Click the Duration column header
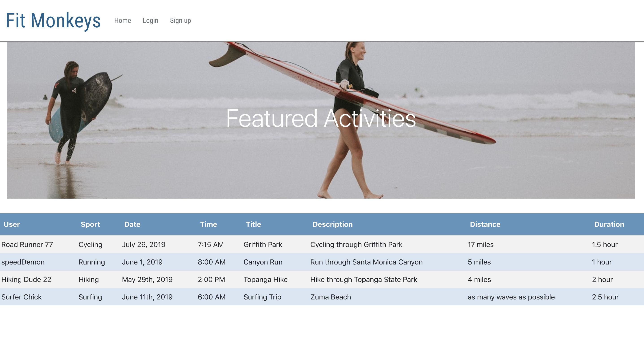644x351 pixels. pos(609,224)
